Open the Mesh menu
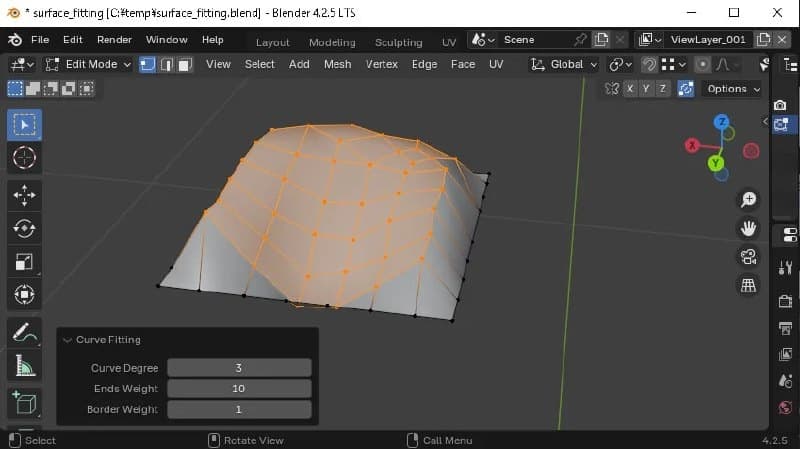 click(x=337, y=64)
